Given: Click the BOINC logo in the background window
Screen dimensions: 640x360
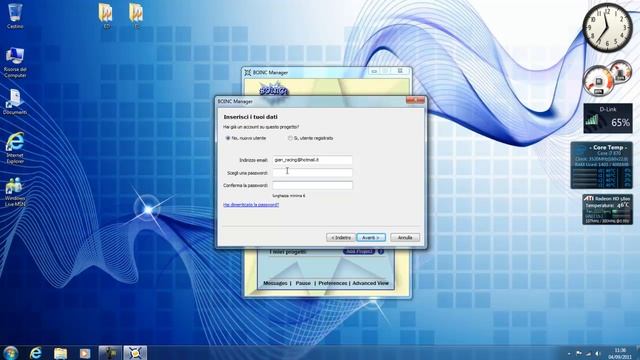Looking at the screenshot, I should tap(273, 90).
